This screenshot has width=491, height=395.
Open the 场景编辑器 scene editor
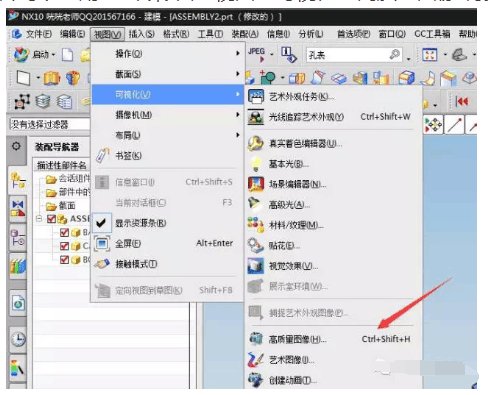332,184
